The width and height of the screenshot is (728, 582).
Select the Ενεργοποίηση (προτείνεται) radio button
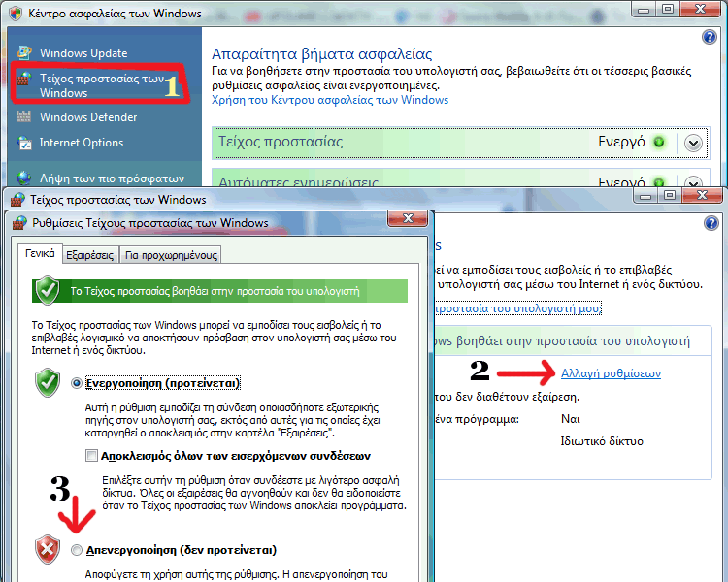(x=78, y=383)
